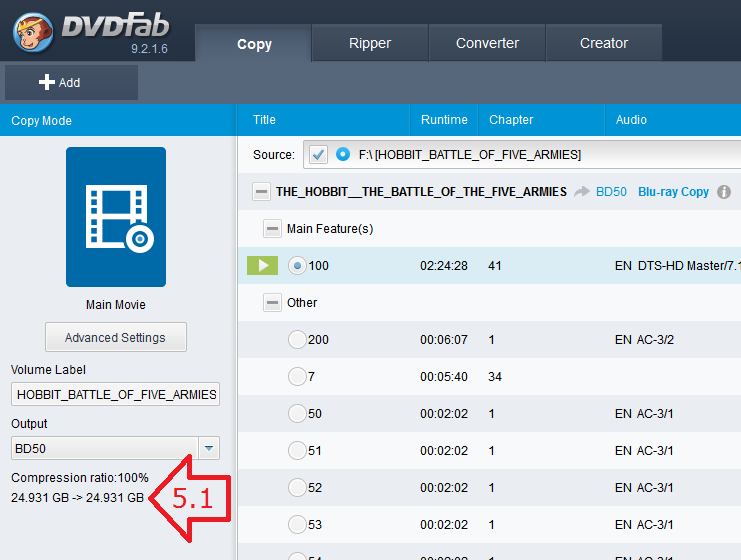This screenshot has width=741, height=560.
Task: Click the Source path field
Action: click(522, 155)
